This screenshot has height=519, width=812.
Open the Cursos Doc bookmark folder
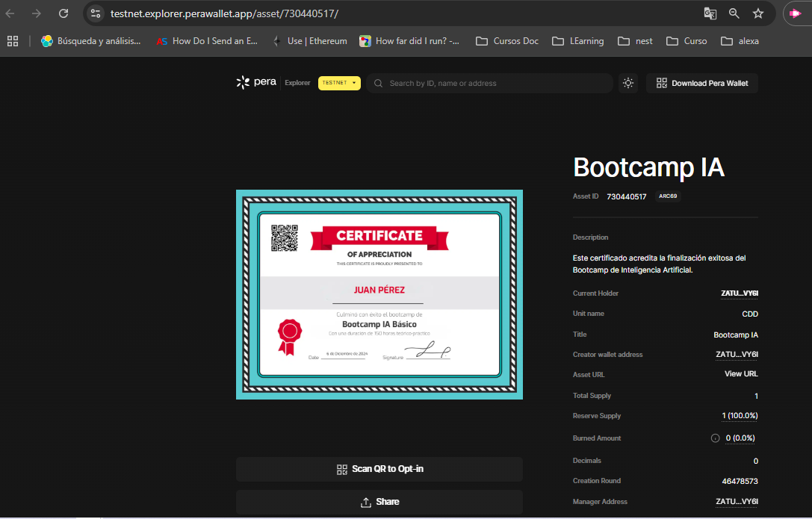click(x=507, y=41)
